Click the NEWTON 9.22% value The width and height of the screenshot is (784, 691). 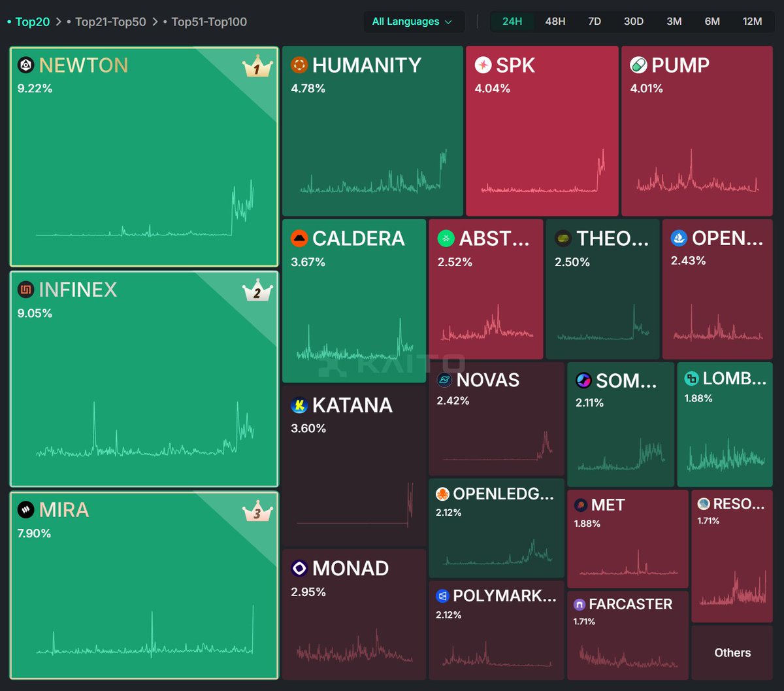[35, 88]
